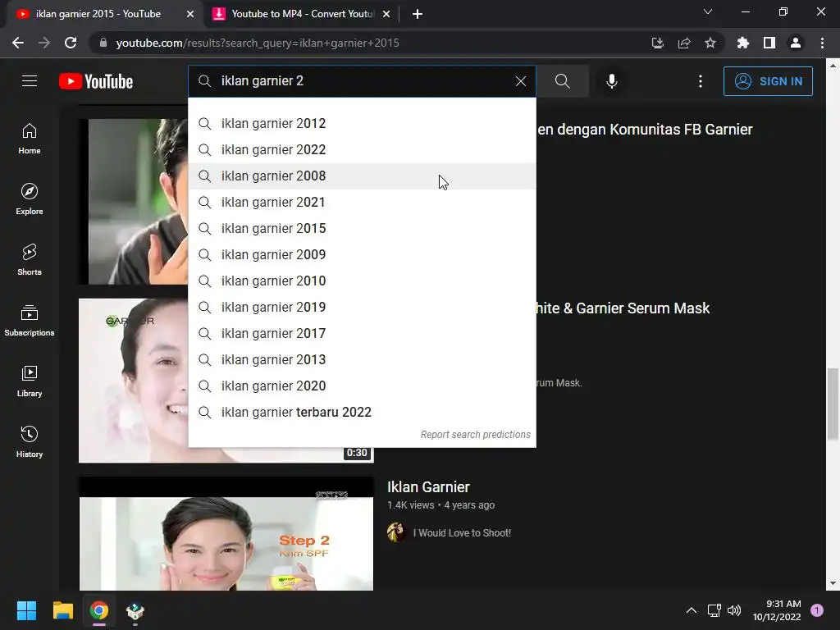Open Chrome profile icon
840x630 pixels.
(x=796, y=43)
